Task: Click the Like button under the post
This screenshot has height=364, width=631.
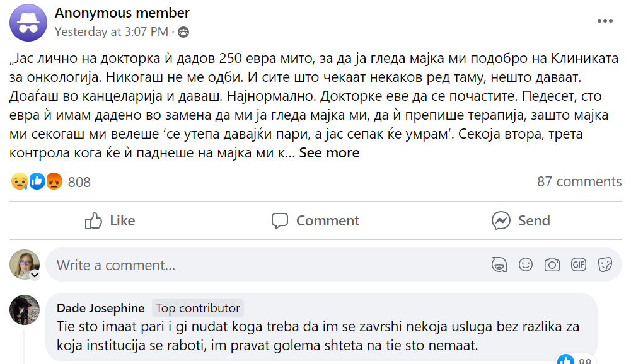Action: (110, 220)
